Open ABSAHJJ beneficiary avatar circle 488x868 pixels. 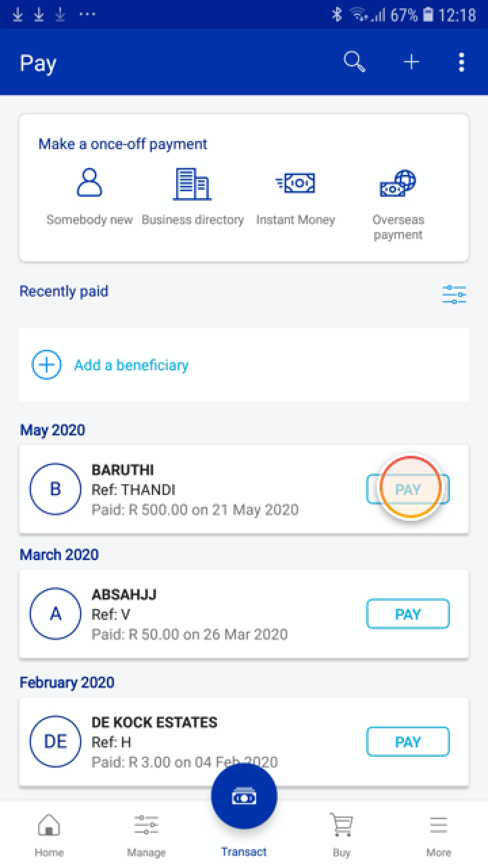click(x=56, y=614)
